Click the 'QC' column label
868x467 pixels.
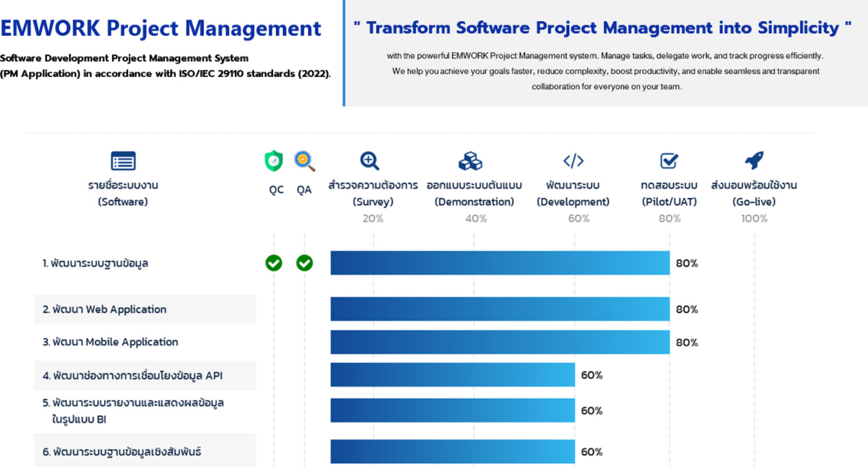click(x=276, y=190)
